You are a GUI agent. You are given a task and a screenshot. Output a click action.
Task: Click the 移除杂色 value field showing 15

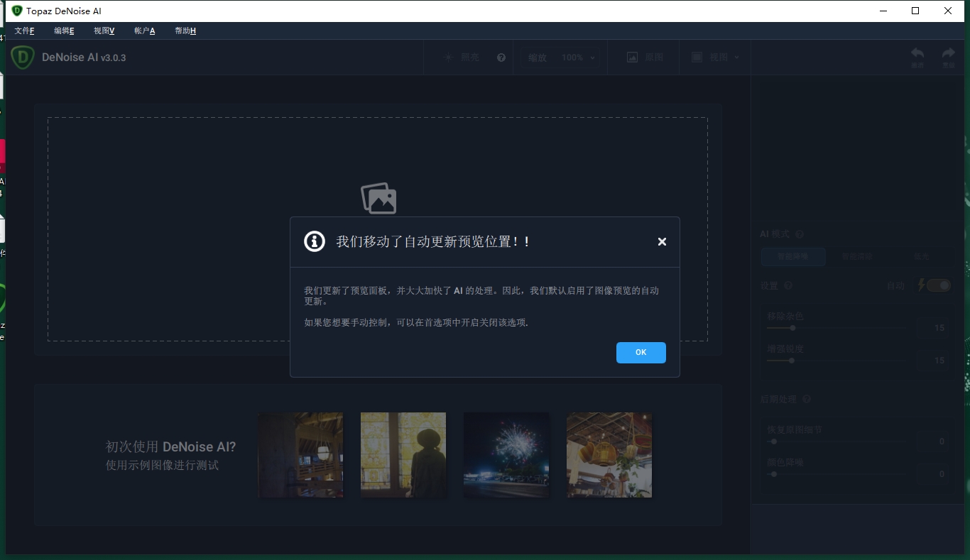tap(932, 328)
